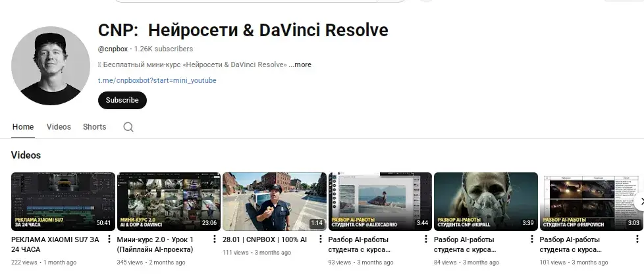The image size is (644, 275).
Task: Click the CNP channel avatar picture
Action: tap(51, 66)
